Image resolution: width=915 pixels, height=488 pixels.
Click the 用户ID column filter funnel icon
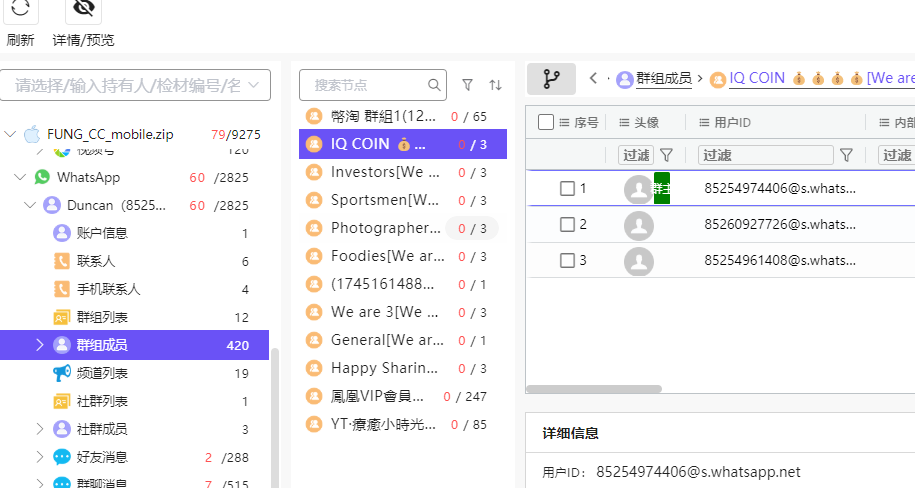(x=846, y=155)
